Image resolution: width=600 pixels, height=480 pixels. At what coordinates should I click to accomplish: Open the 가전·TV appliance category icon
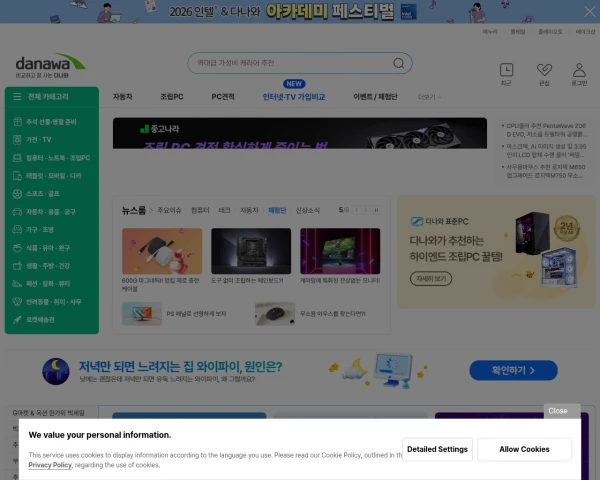[17, 140]
